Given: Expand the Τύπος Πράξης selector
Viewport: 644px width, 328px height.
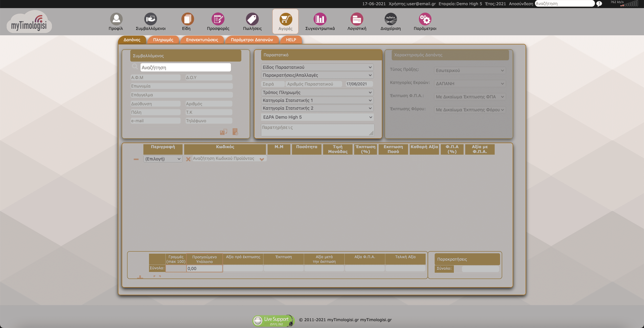Looking at the screenshot, I should (470, 70).
